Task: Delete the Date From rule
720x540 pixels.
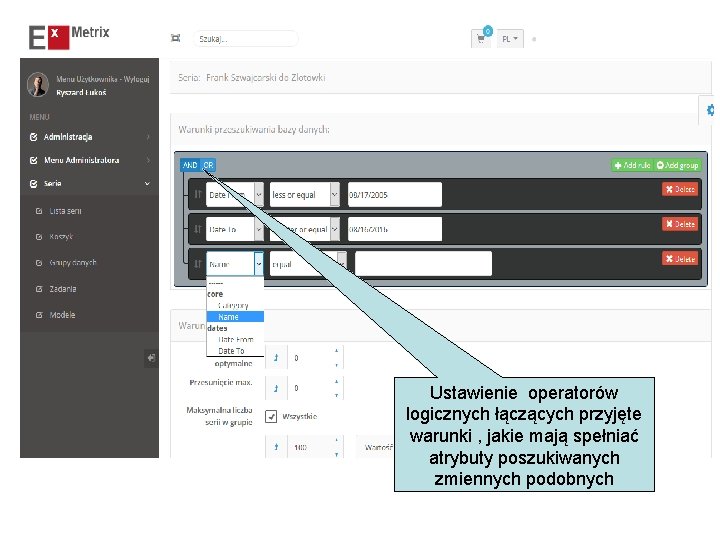Action: tap(680, 189)
